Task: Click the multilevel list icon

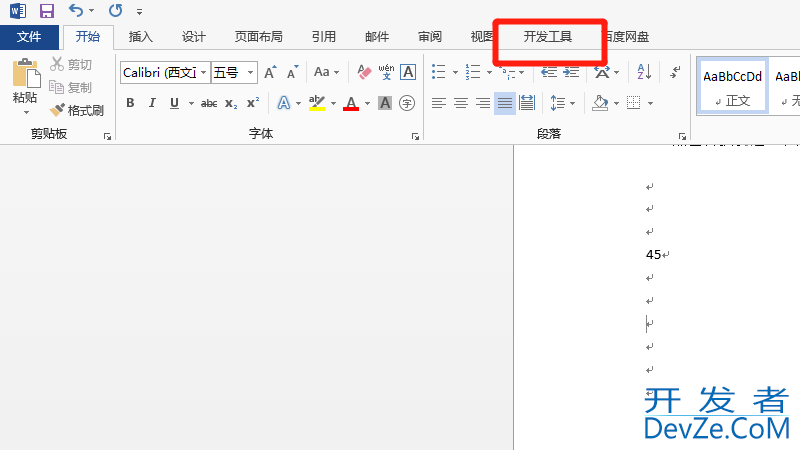Action: (507, 72)
